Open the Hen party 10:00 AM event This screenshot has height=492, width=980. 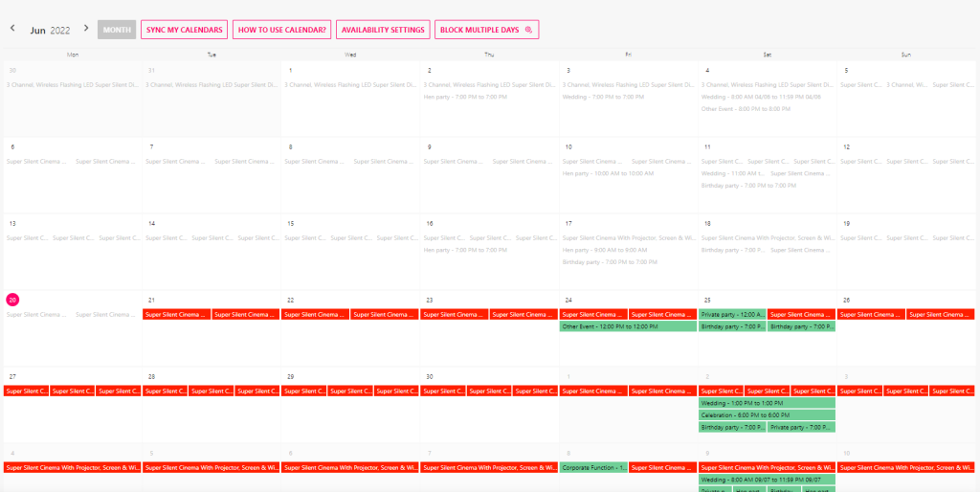point(608,173)
